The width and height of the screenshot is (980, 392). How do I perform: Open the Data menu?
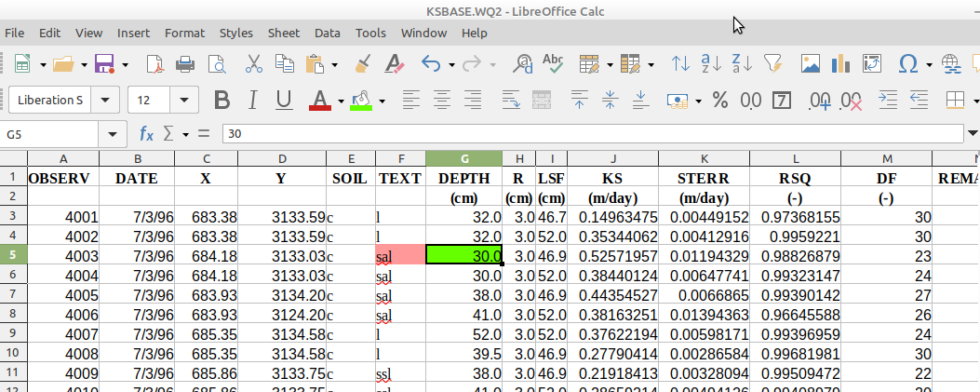tap(328, 34)
